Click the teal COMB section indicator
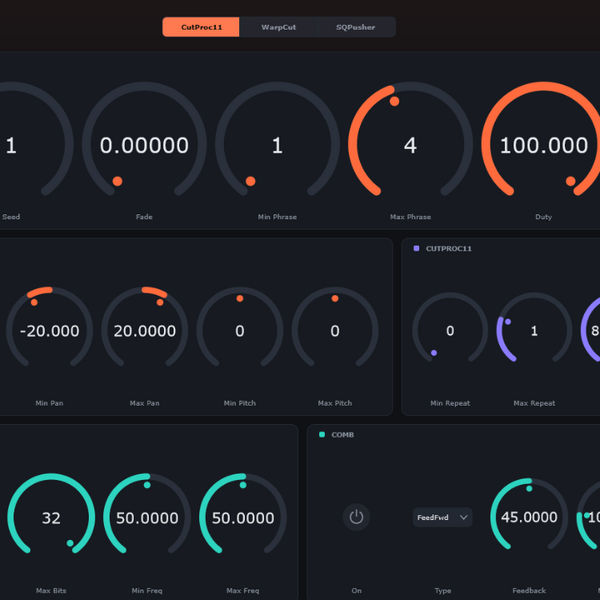The width and height of the screenshot is (600, 600). pos(322,434)
